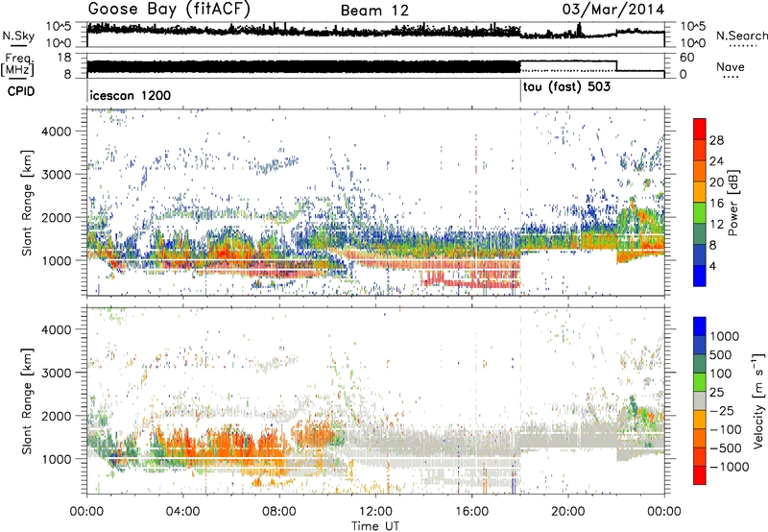Click the '04:00' time axis label

[182, 512]
